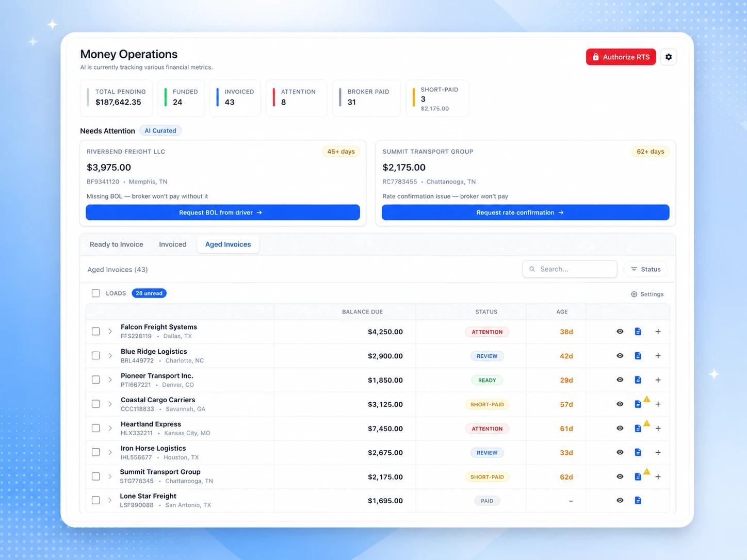Click warning triangle on Coastal Cargo Carriers row
This screenshot has height=560, width=747.
pos(647,399)
